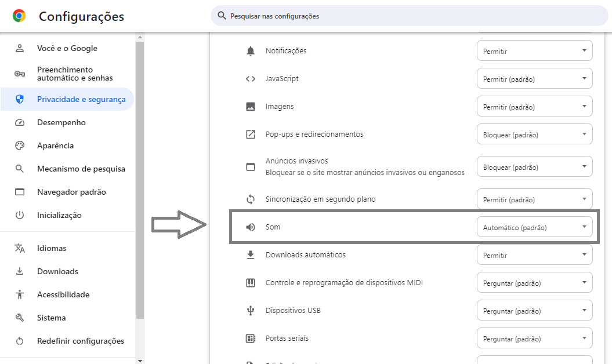
Task: Open the Notificações permission dropdown
Action: (534, 51)
